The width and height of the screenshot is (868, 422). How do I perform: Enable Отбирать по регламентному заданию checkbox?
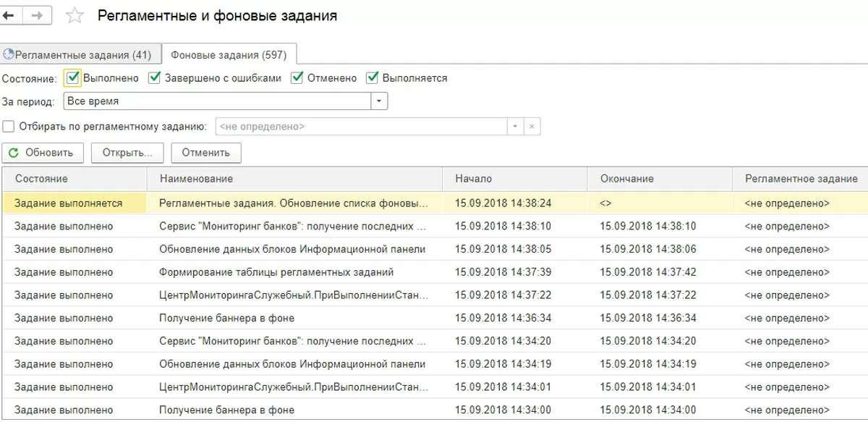(9, 127)
